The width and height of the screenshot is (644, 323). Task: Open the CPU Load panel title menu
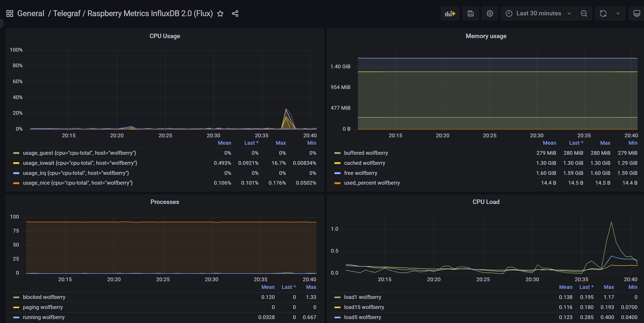point(486,202)
